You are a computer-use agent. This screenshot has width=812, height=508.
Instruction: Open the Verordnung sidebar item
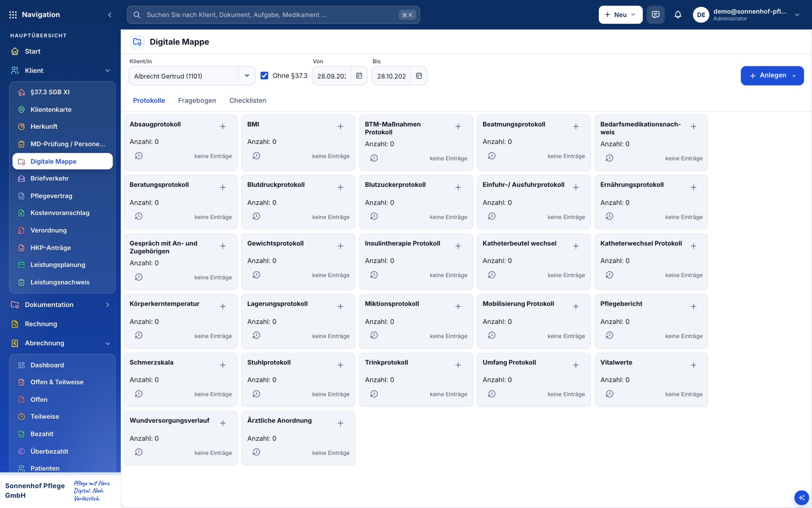pyautogui.click(x=62, y=230)
